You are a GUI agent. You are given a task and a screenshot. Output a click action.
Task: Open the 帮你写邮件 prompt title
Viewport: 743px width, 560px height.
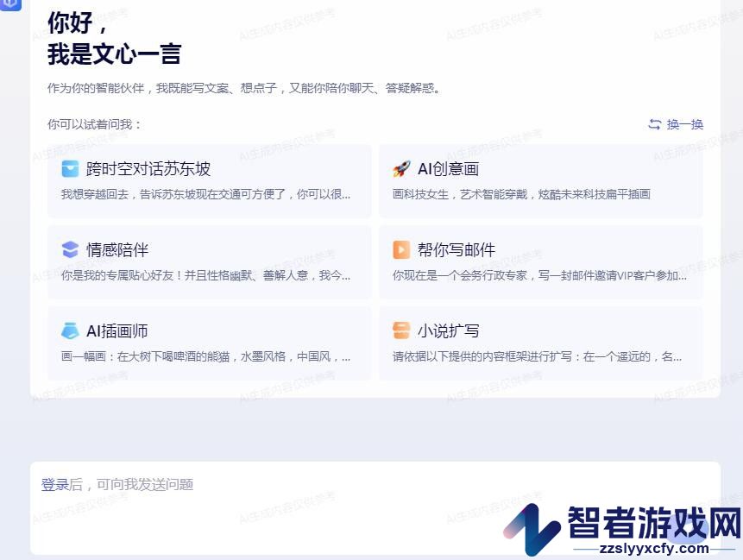pos(457,249)
